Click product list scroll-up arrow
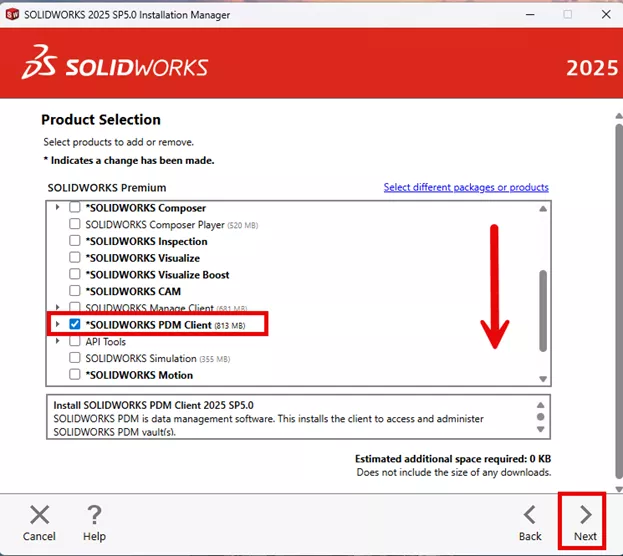Viewport: 623px width, 556px height. coord(543,209)
